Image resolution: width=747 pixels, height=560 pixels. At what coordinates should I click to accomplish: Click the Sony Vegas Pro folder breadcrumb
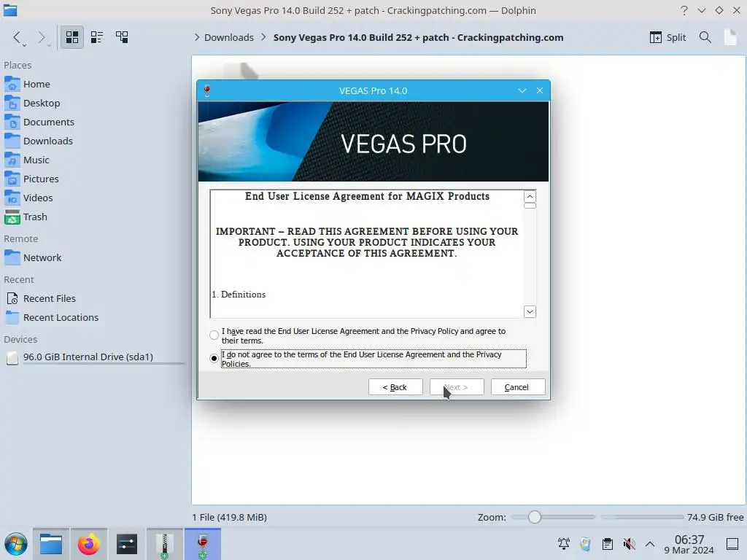418,37
